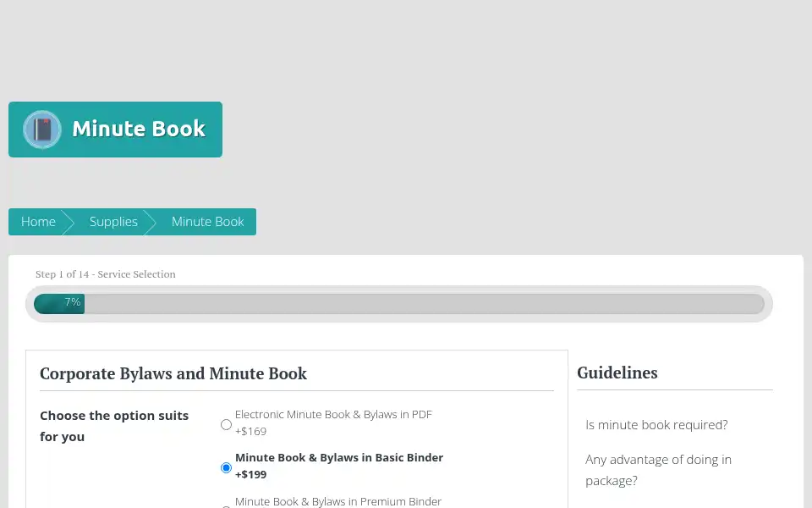Click Minute Book breadcrumb item
812x508 pixels.
[208, 222]
